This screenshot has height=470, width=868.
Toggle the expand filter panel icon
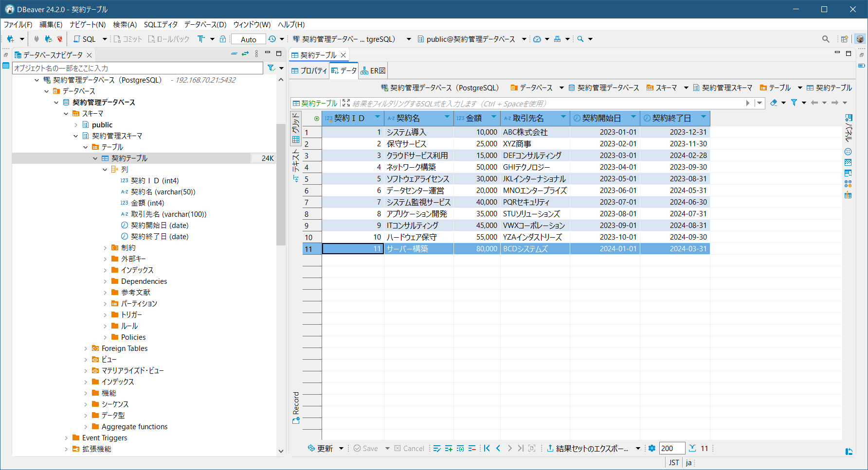pos(346,103)
